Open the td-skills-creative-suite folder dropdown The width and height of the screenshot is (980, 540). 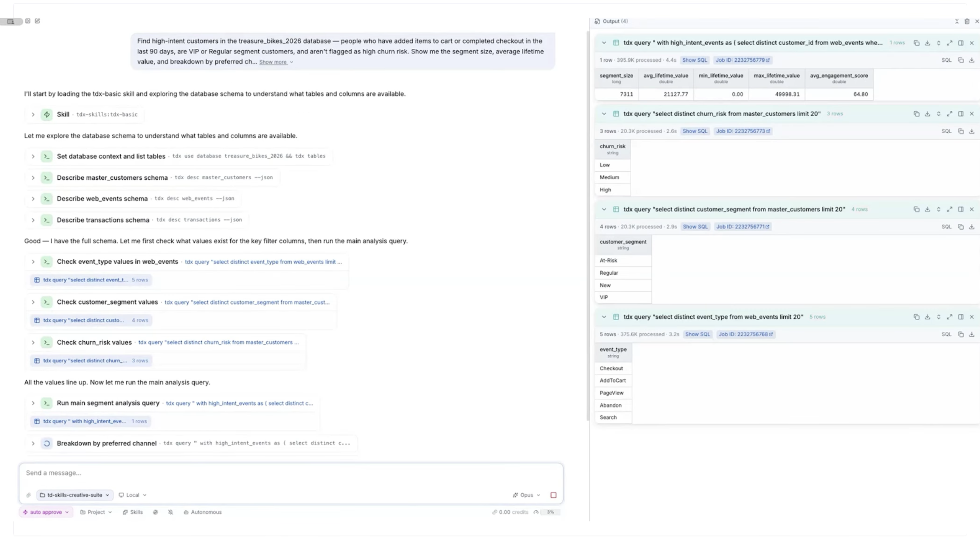pyautogui.click(x=75, y=495)
